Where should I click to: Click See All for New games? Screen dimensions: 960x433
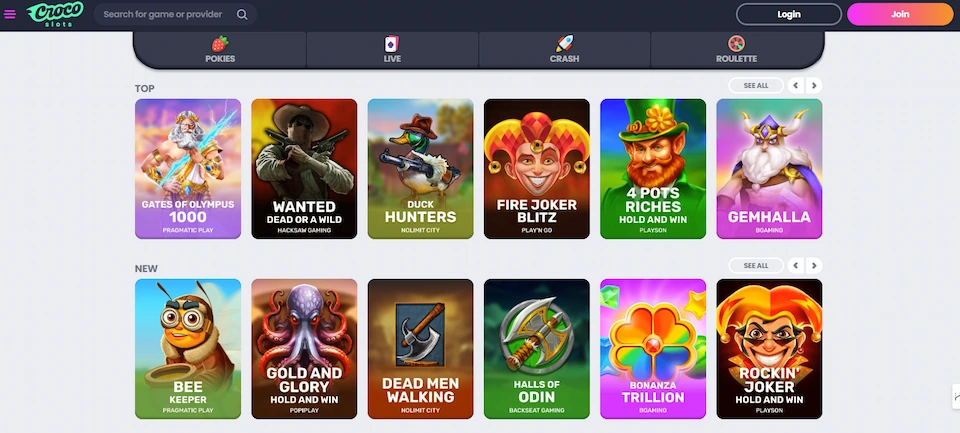756,266
